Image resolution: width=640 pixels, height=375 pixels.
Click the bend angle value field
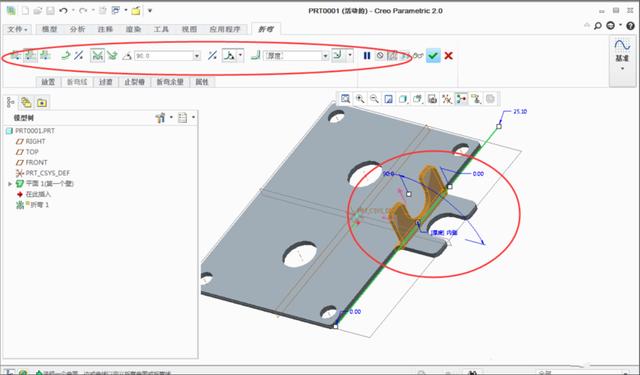(x=163, y=56)
